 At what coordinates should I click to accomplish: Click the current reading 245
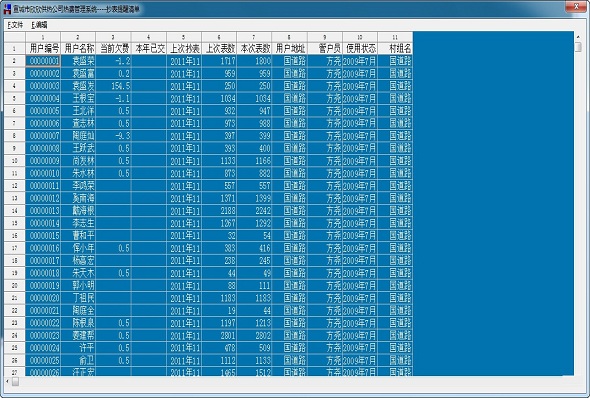pyautogui.click(x=254, y=260)
